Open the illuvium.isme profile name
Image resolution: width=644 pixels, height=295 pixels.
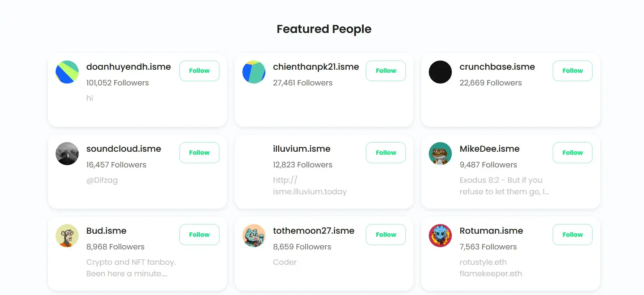[x=301, y=149]
